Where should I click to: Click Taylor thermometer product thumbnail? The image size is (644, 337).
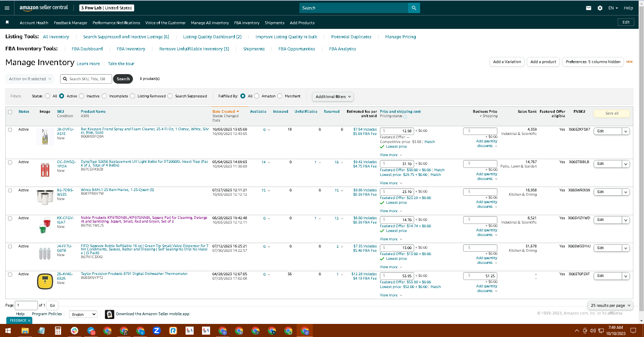(45, 281)
